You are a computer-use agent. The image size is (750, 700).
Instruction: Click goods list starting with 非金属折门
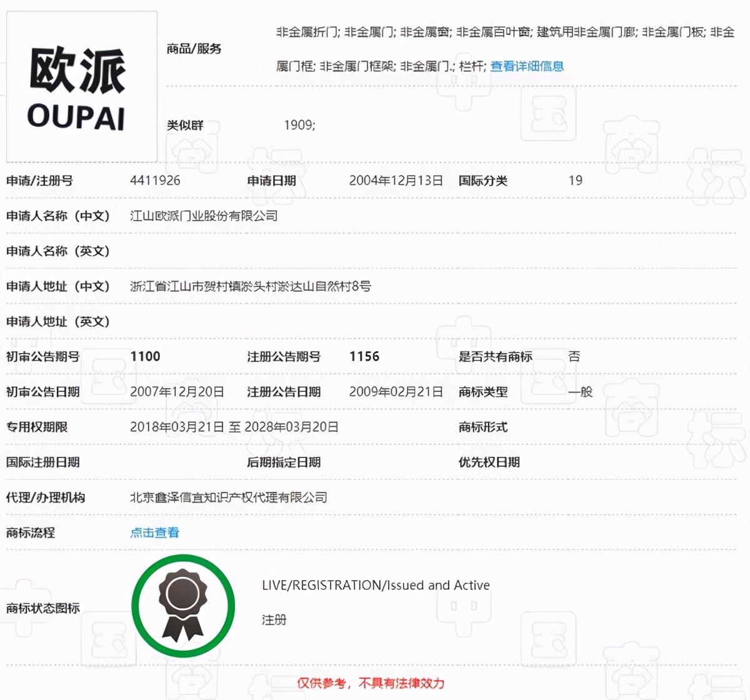tap(506, 32)
